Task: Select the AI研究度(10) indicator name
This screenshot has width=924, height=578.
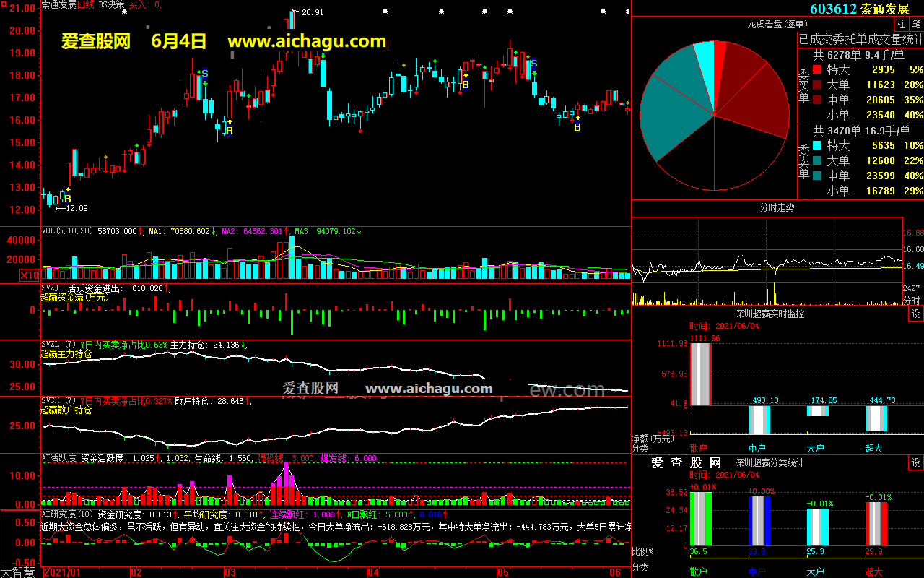Action: click(68, 514)
